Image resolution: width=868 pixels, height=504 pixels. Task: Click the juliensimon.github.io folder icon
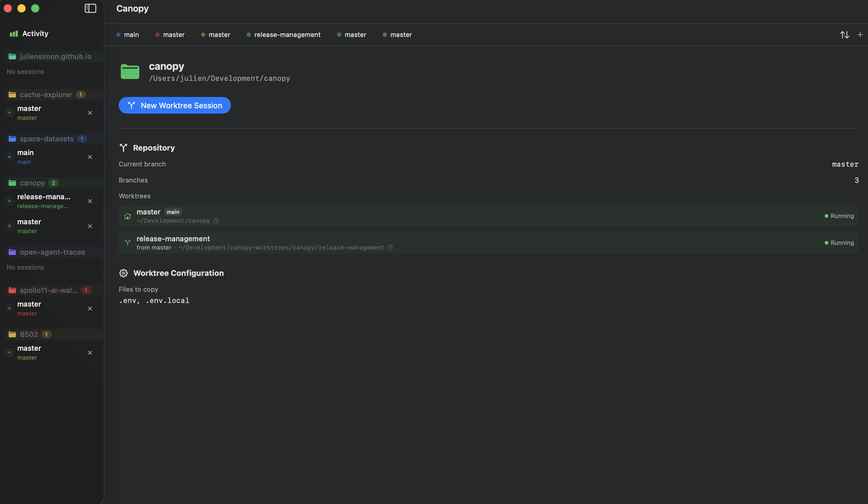click(12, 56)
